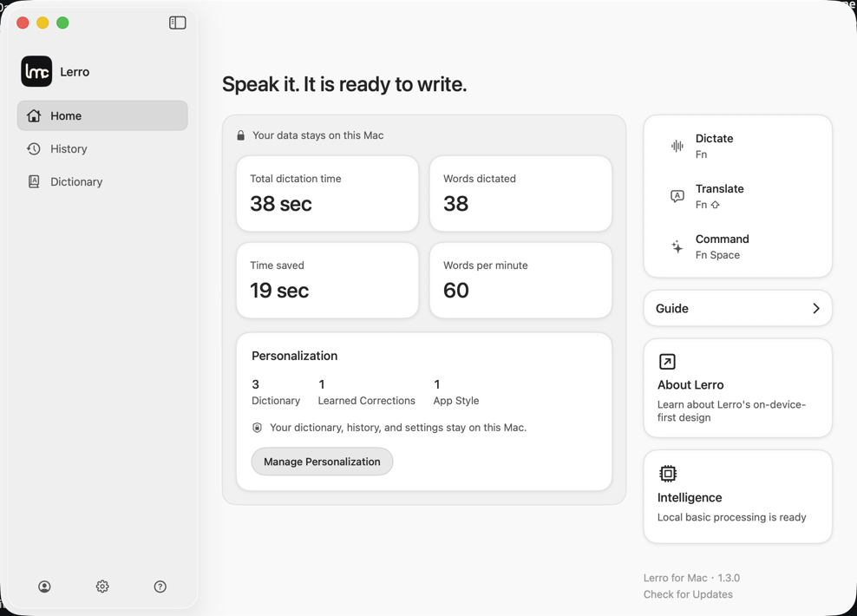Click 'Your data stays on this Mac' text
The width and height of the screenshot is (857, 616).
pos(318,135)
